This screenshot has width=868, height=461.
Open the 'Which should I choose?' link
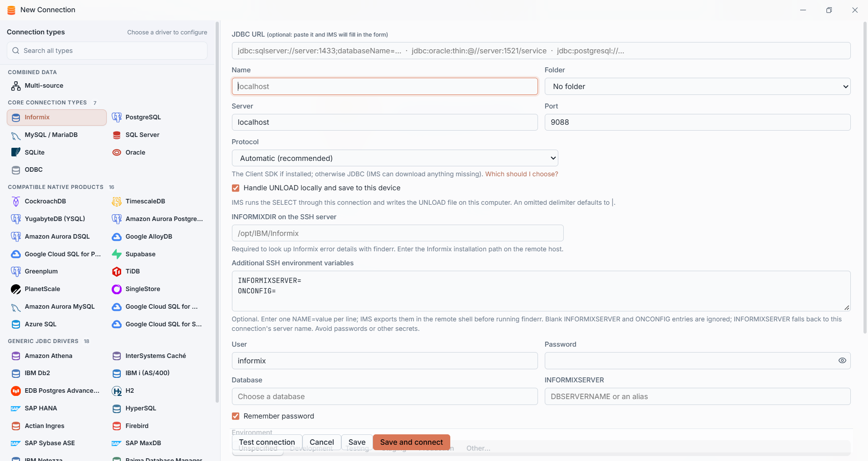coord(522,174)
